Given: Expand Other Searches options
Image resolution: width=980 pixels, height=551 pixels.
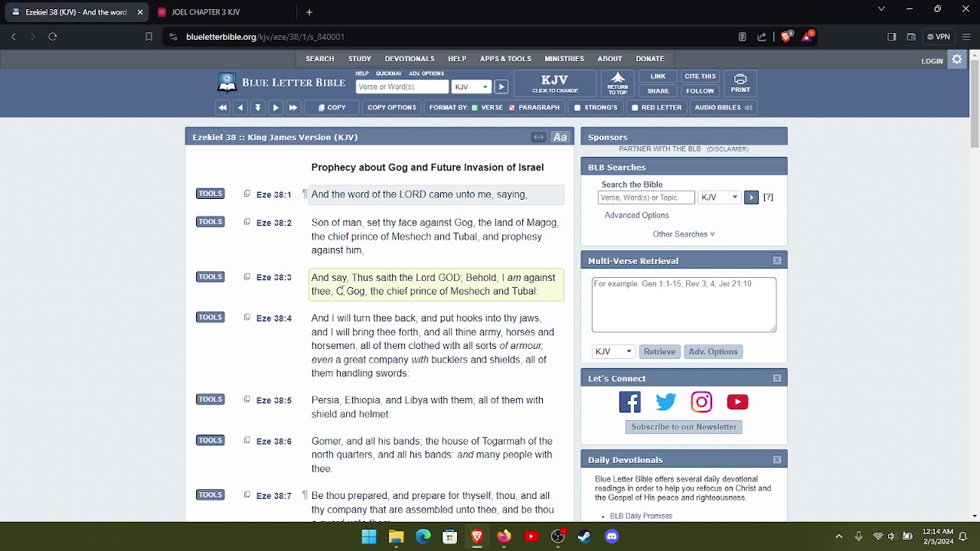Looking at the screenshot, I should (684, 234).
